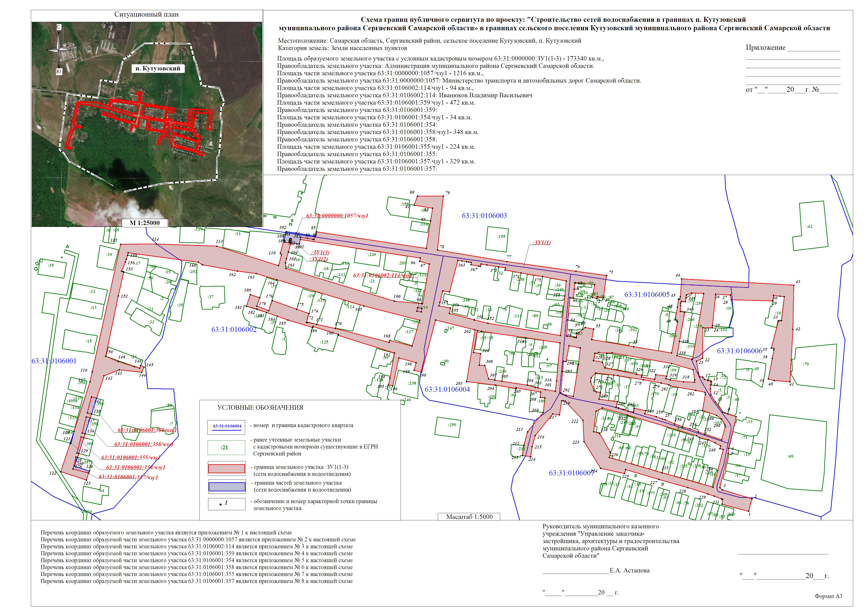Click red label 63:31:0106001:358/чзу1

coord(144,444)
